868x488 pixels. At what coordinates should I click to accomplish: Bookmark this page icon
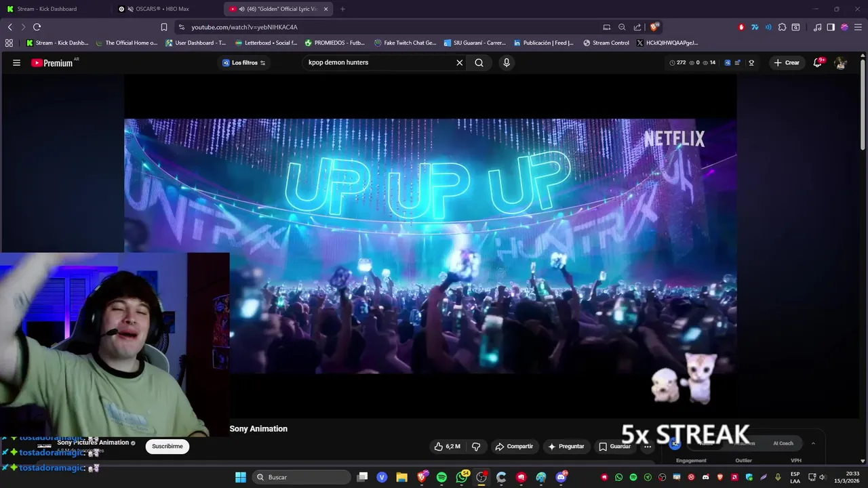(163, 27)
